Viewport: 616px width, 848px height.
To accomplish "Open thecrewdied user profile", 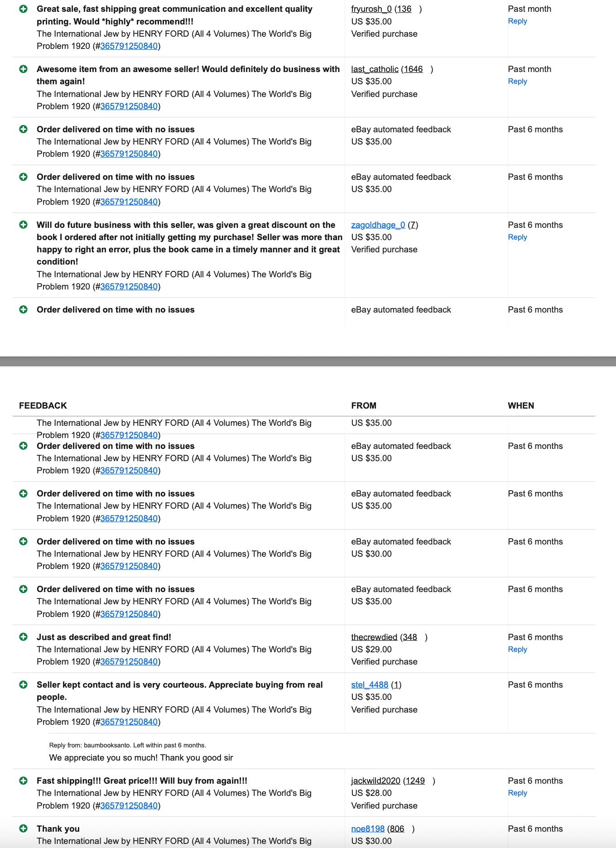I will (x=374, y=637).
